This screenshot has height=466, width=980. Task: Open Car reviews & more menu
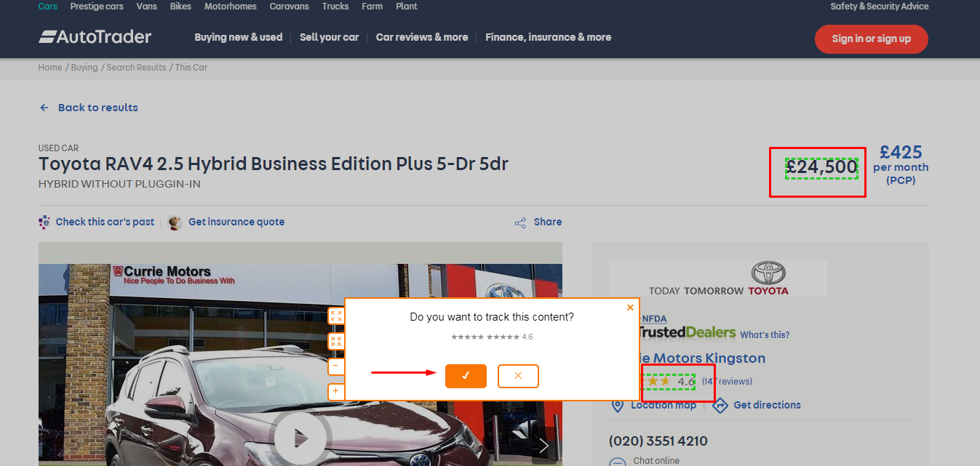click(x=422, y=37)
